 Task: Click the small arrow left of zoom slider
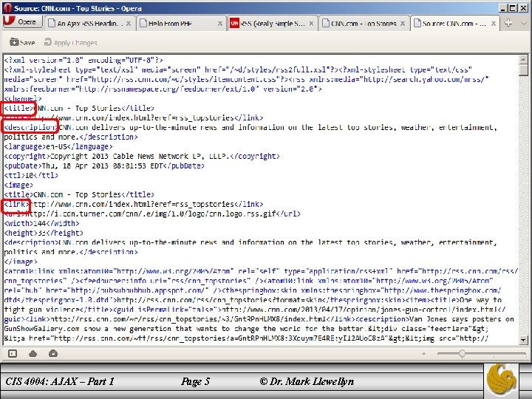click(423, 354)
